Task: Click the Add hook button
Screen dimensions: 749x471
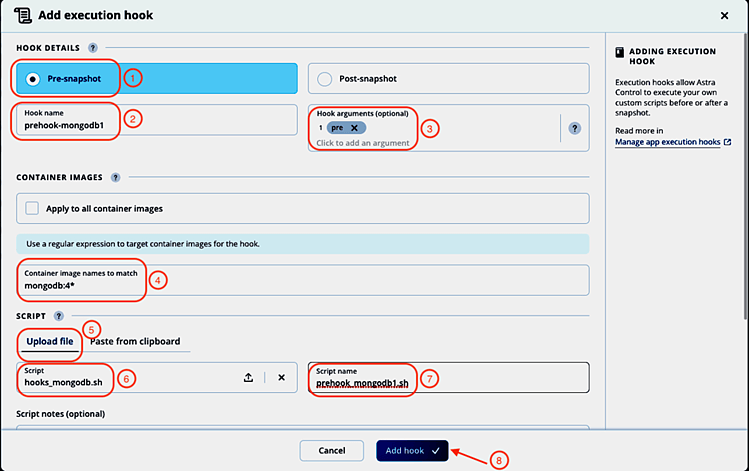Action: (x=413, y=451)
